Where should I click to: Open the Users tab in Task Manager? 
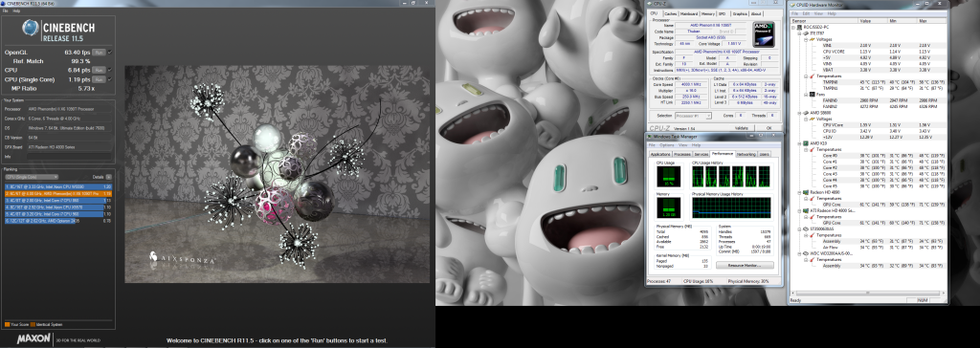[x=764, y=154]
